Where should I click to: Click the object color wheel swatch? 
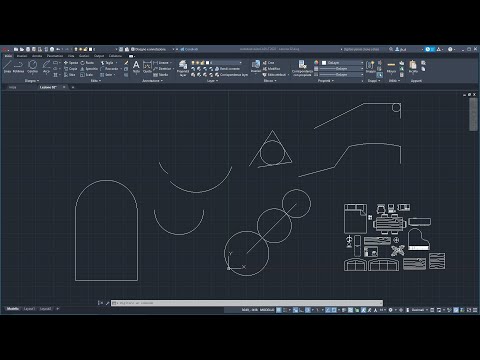pos(316,63)
